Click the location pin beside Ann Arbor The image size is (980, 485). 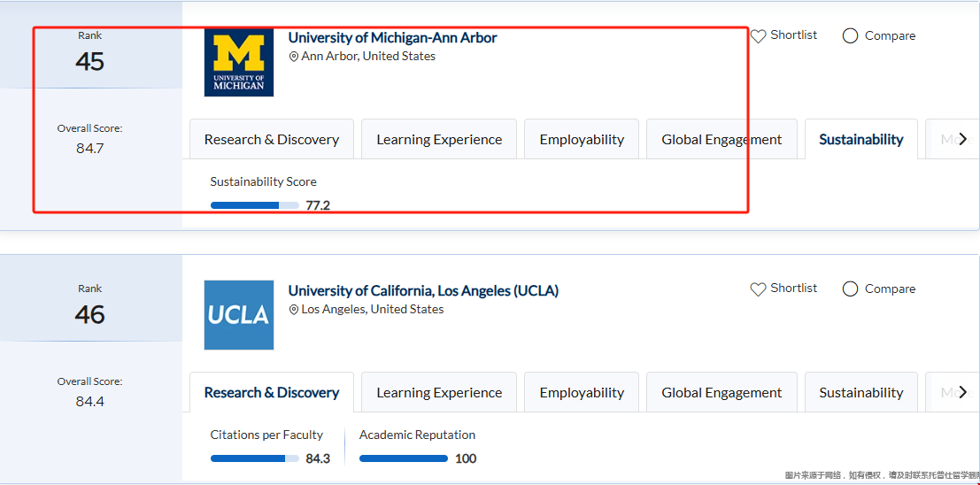294,57
